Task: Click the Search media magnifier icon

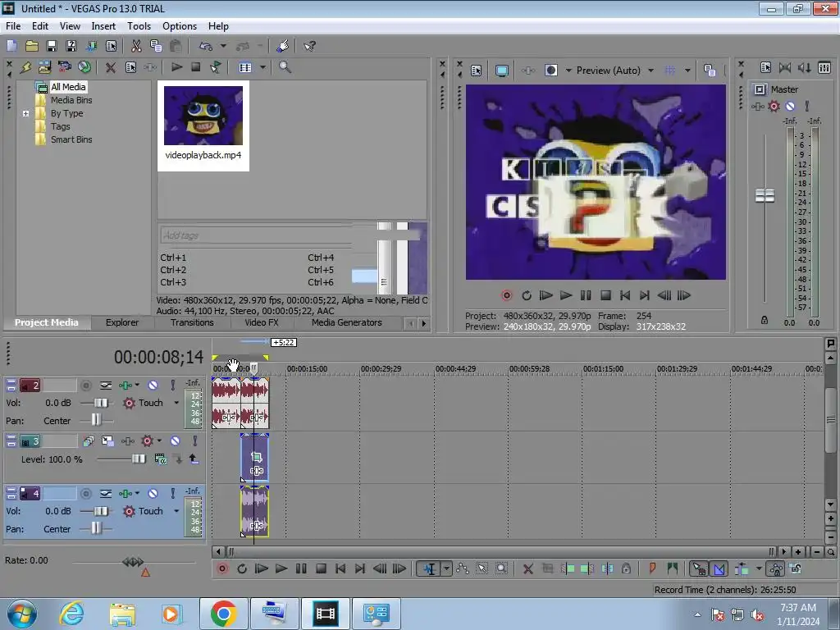Action: (x=285, y=67)
